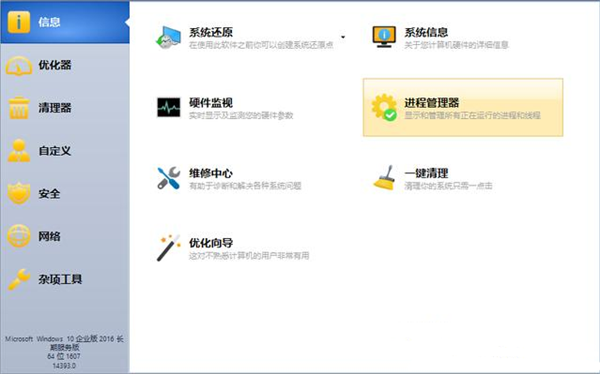Image resolution: width=600 pixels, height=374 pixels.
Task: Click the 安全 shield icon
Action: pyautogui.click(x=18, y=193)
